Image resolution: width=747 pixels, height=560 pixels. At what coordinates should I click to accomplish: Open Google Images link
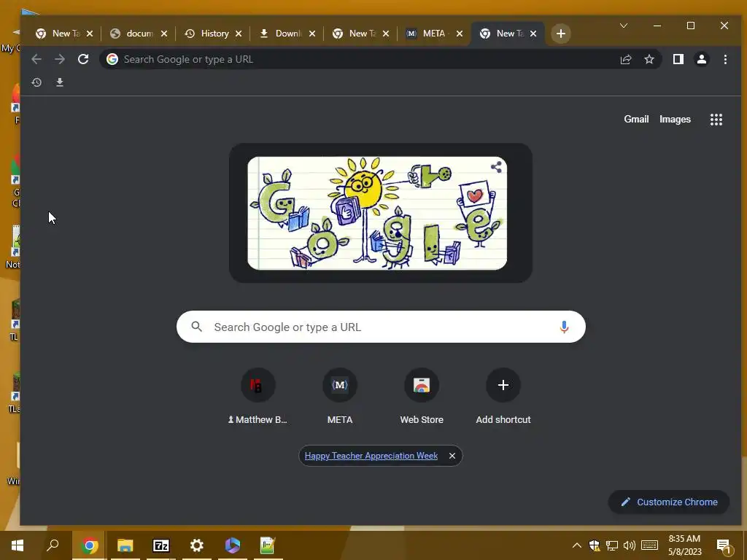[x=675, y=119]
